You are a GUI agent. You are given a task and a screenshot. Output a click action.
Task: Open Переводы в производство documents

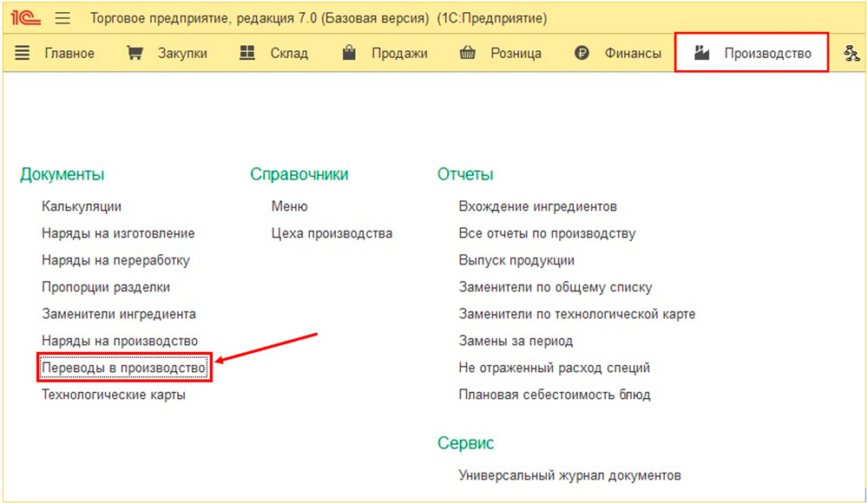[x=124, y=369]
